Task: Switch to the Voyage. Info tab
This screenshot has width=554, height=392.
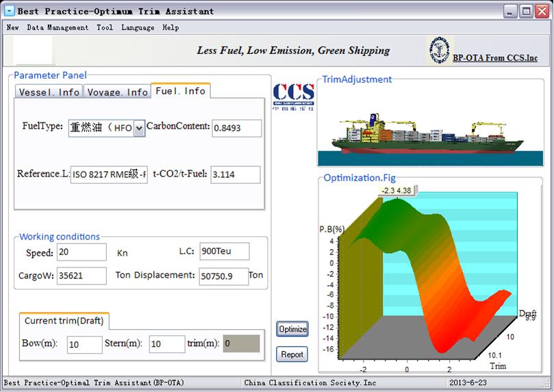Action: pyautogui.click(x=117, y=92)
